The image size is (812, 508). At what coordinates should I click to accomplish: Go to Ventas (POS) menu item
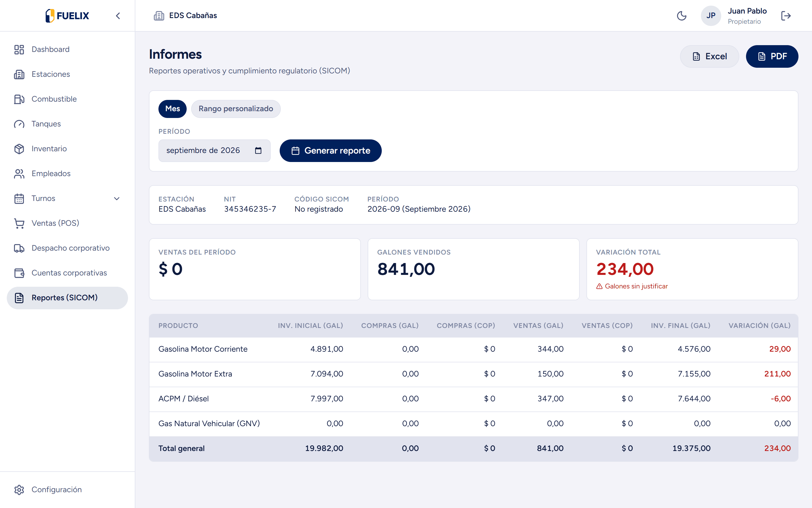[67, 224]
